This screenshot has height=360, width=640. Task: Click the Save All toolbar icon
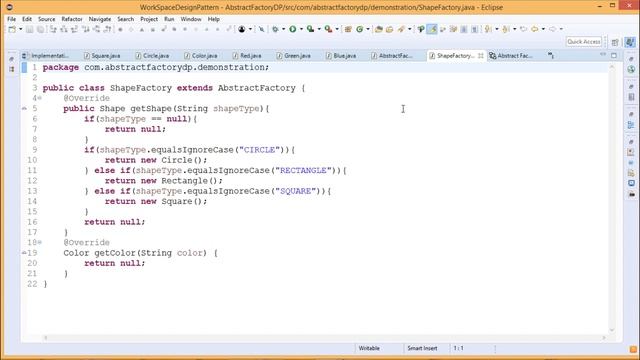click(40, 29)
